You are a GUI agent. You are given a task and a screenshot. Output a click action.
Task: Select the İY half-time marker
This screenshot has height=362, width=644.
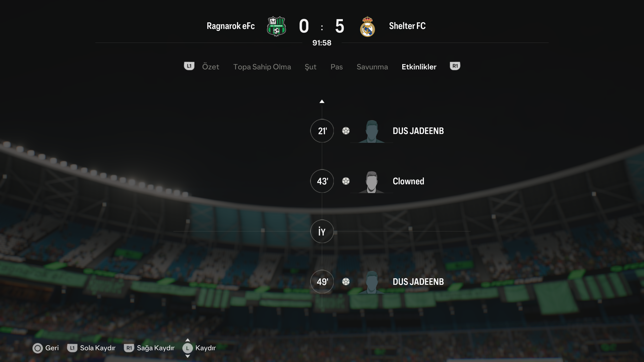click(x=322, y=231)
